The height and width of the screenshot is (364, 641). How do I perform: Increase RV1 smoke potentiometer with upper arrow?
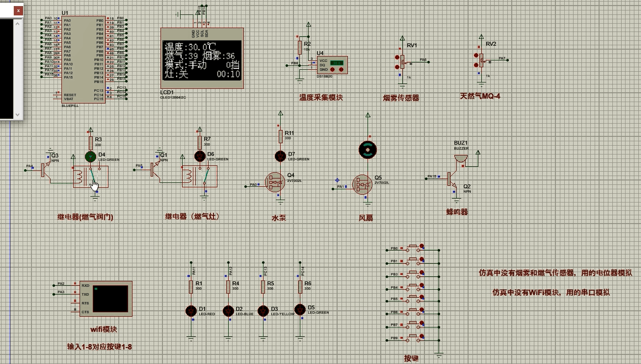397,56
